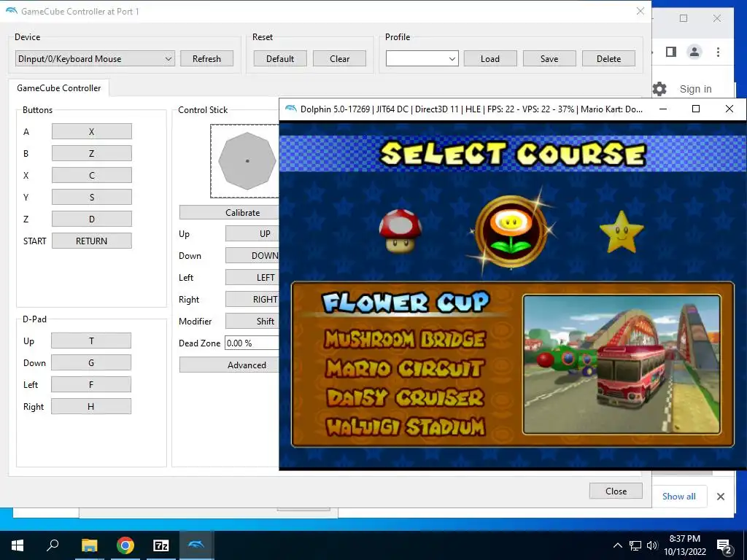
Task: Select the Mushroom Cup icon
Action: [x=400, y=230]
